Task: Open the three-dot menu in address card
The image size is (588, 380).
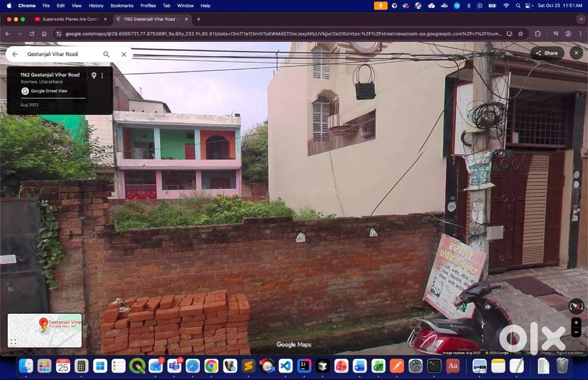Action: pos(102,75)
